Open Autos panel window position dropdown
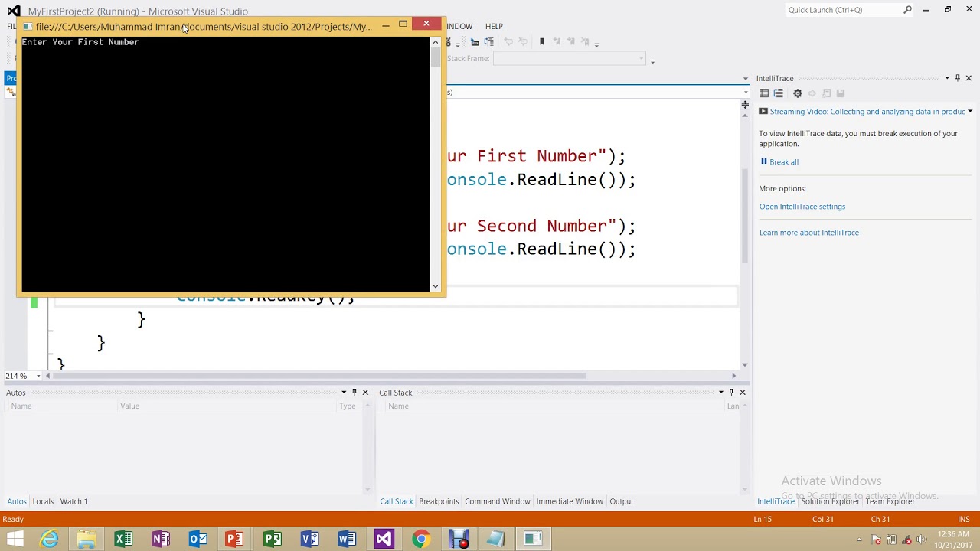 coord(344,392)
